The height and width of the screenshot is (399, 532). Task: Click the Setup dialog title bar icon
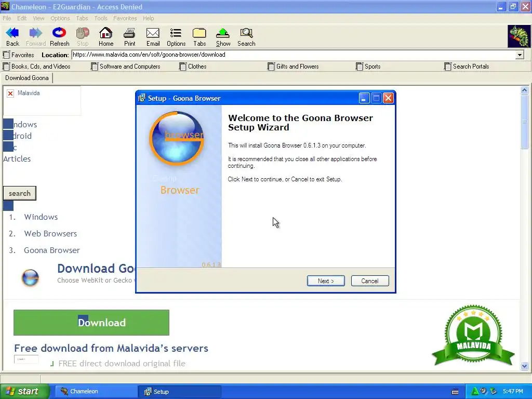(142, 98)
